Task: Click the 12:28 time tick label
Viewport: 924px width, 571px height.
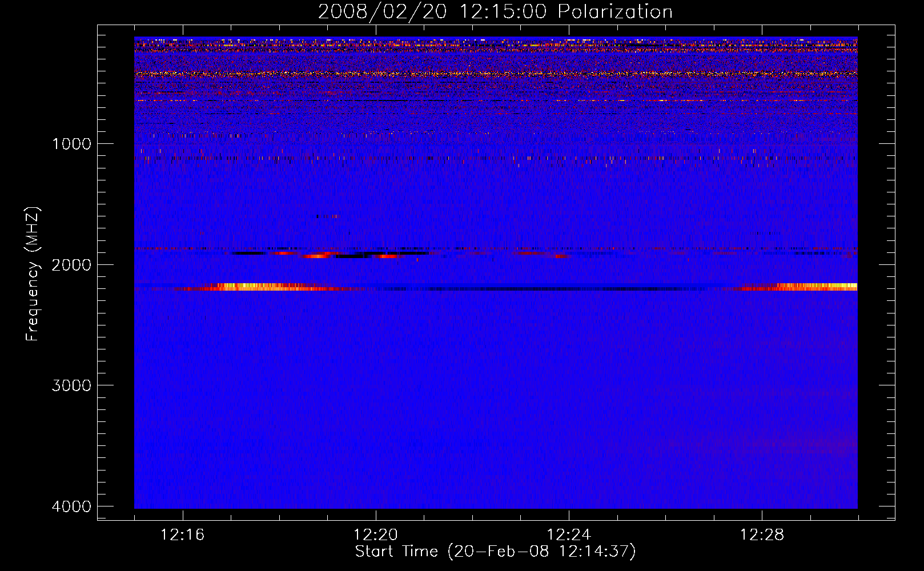Action: [762, 535]
